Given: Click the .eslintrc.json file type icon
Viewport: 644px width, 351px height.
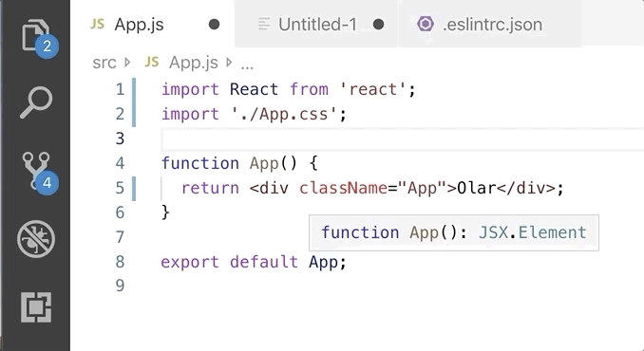Looking at the screenshot, I should (x=426, y=25).
